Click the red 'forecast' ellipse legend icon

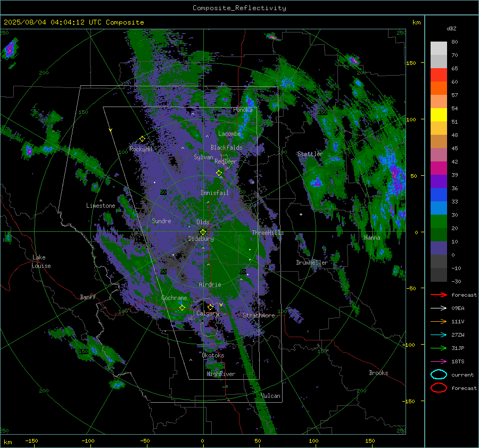[x=439, y=388]
